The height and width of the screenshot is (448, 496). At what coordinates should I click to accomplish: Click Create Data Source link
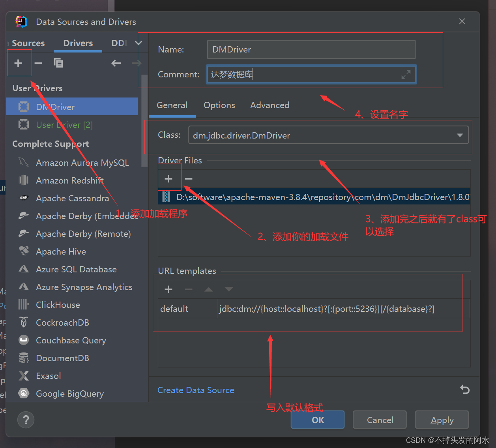pyautogui.click(x=196, y=390)
